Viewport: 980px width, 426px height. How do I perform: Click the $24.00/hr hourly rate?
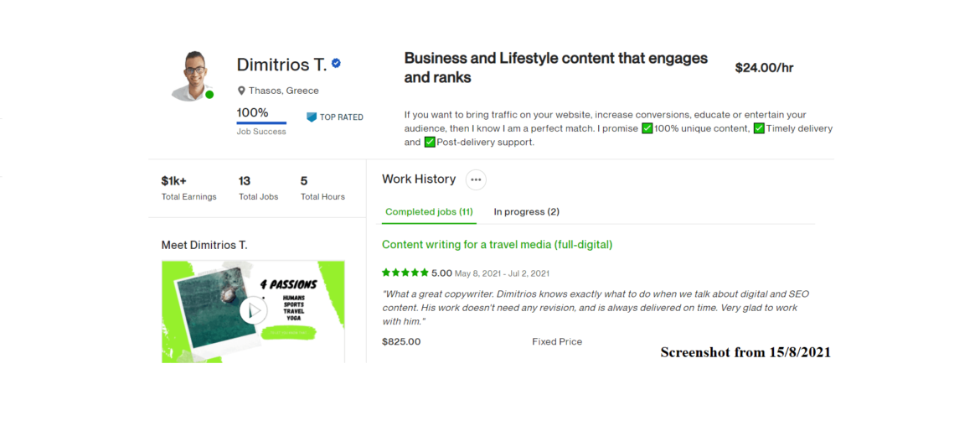click(x=764, y=68)
